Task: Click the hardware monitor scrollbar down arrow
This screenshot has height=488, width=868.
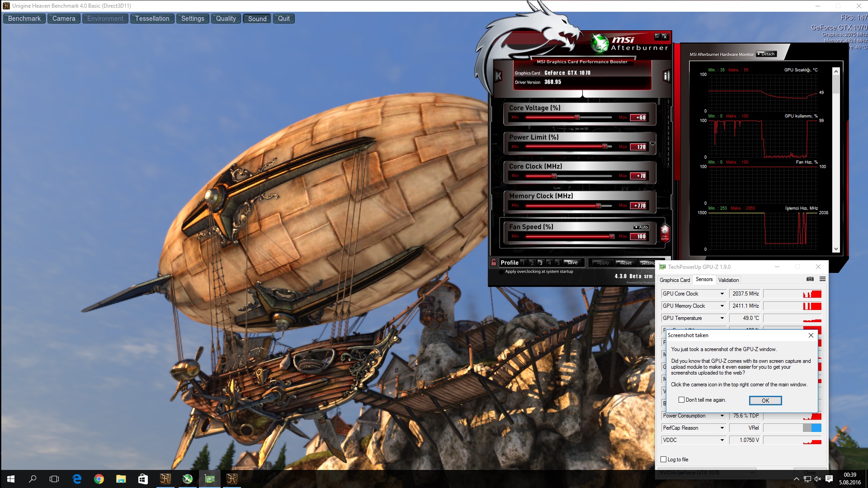Action: point(836,249)
